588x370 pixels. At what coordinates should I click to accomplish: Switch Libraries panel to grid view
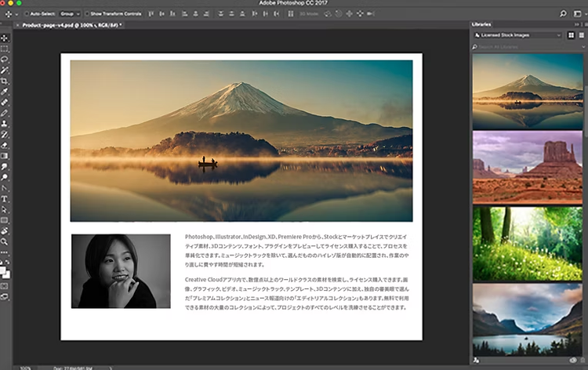570,35
